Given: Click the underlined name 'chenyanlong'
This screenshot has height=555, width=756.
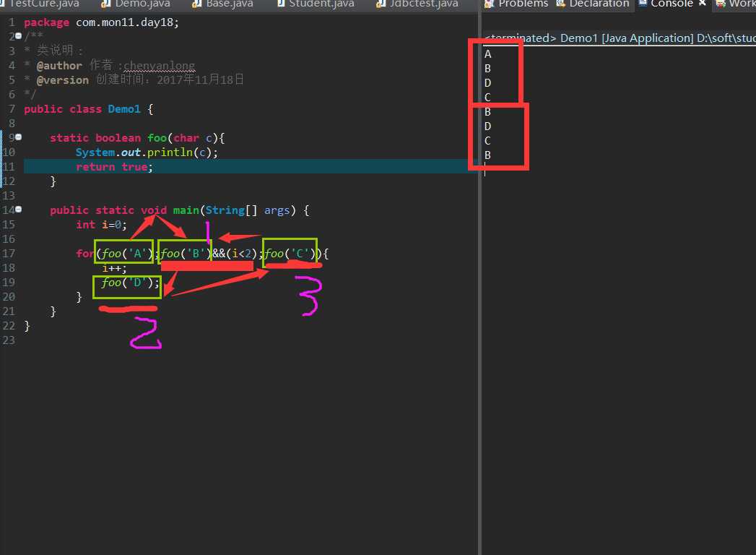Looking at the screenshot, I should click(159, 66).
